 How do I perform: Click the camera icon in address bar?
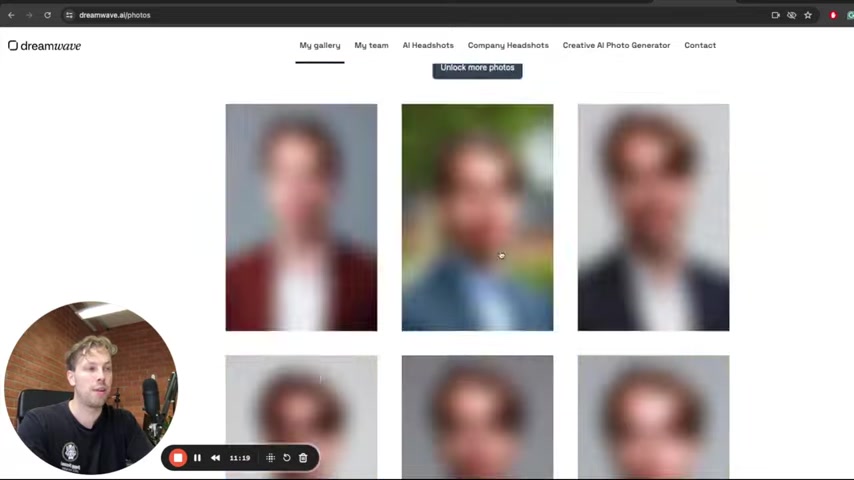pos(776,15)
